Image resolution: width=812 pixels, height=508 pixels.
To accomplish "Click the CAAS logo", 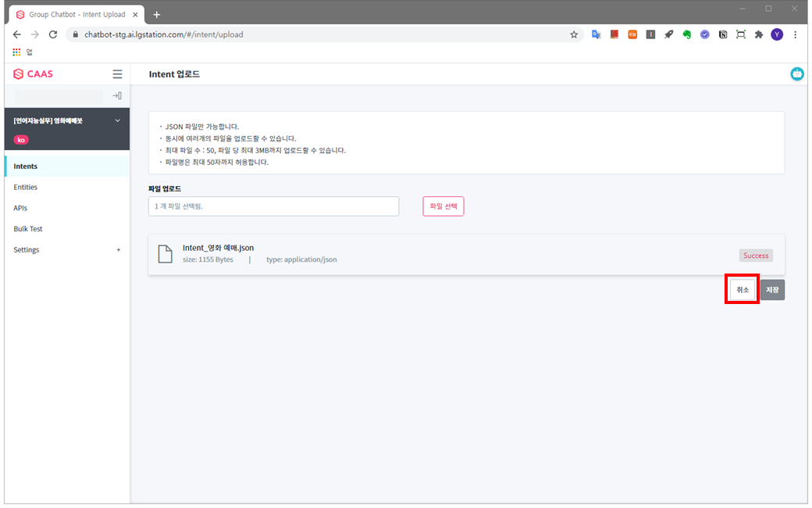I will pos(34,74).
